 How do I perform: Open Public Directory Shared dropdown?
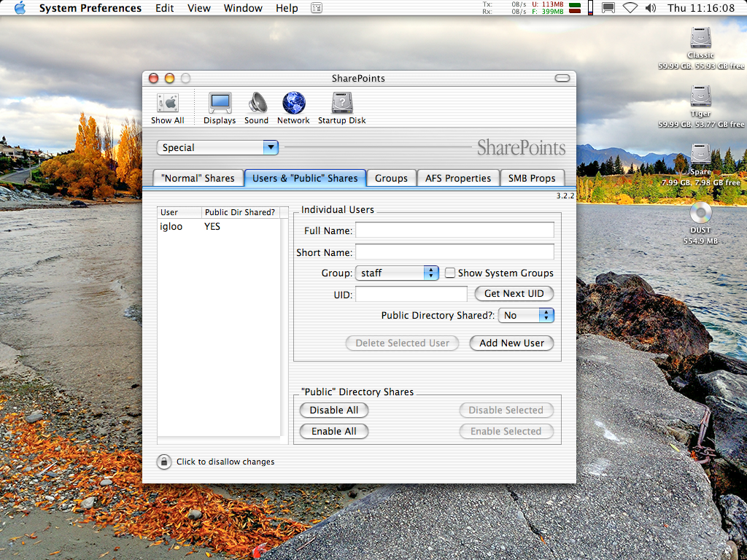[x=526, y=315]
